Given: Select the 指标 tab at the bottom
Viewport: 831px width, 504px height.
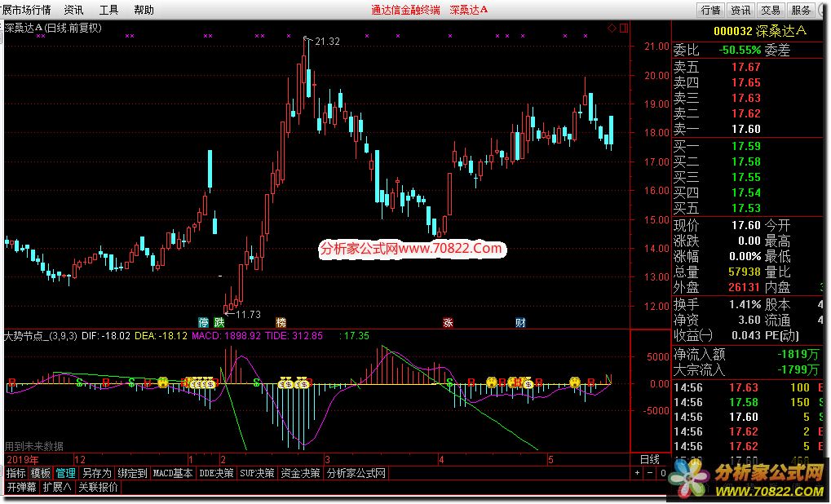Looking at the screenshot, I should pos(15,473).
